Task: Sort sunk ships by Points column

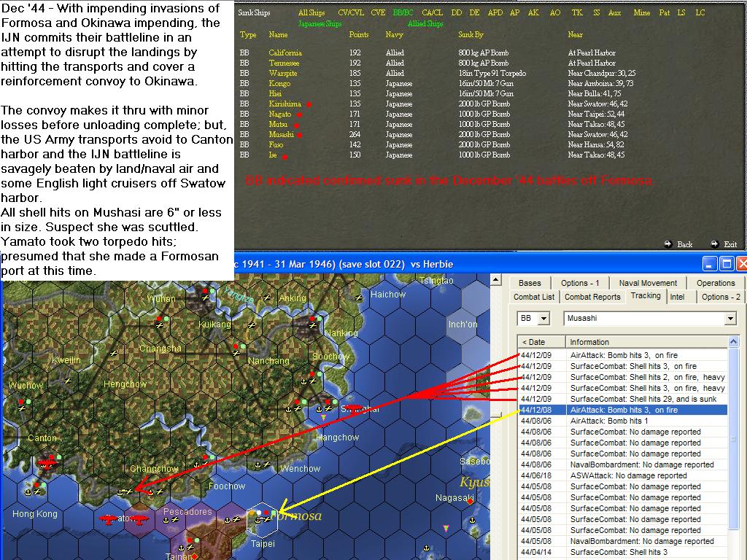Action: 359,35
